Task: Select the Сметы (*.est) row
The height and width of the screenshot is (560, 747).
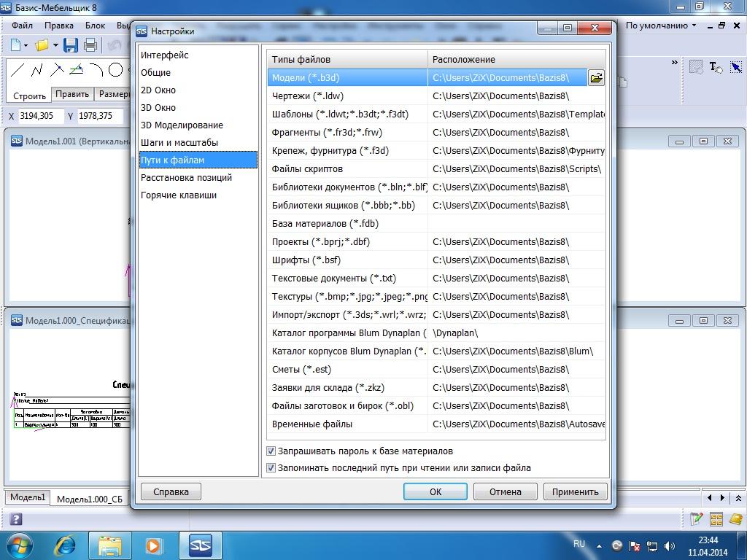Action: click(x=436, y=370)
